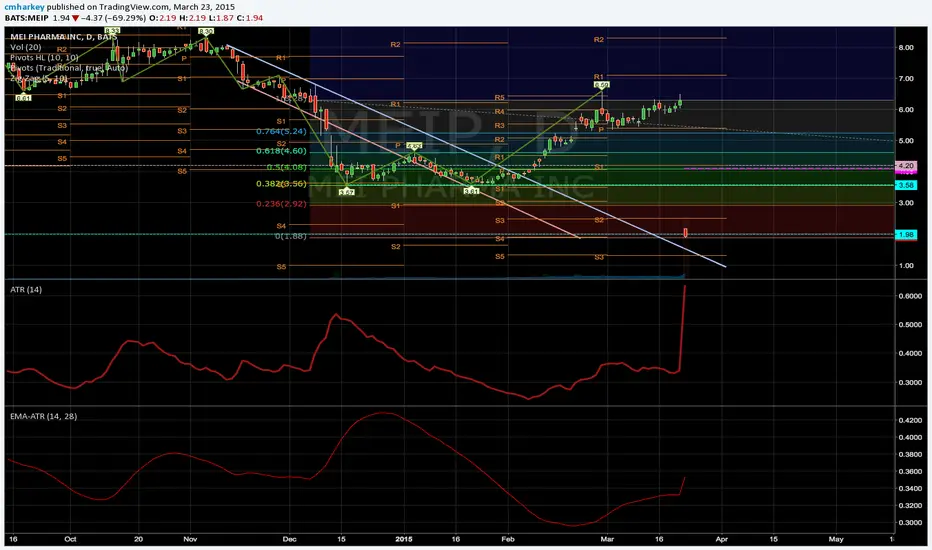Click the 2015 label on time axis

point(404,539)
